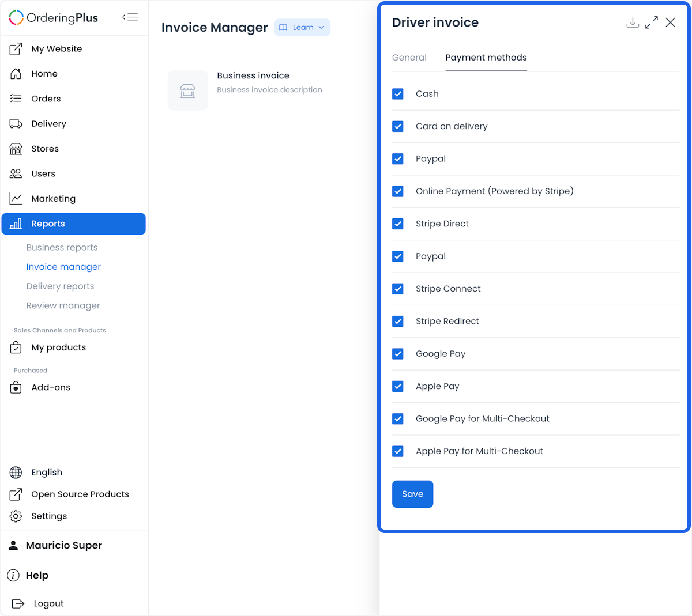Open the Business invoice entry

253,75
